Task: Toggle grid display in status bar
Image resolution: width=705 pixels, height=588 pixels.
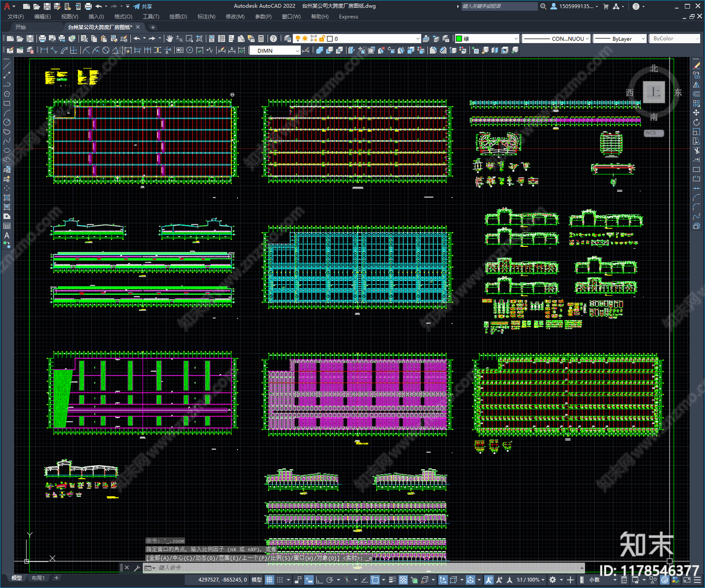Action: pos(269,580)
